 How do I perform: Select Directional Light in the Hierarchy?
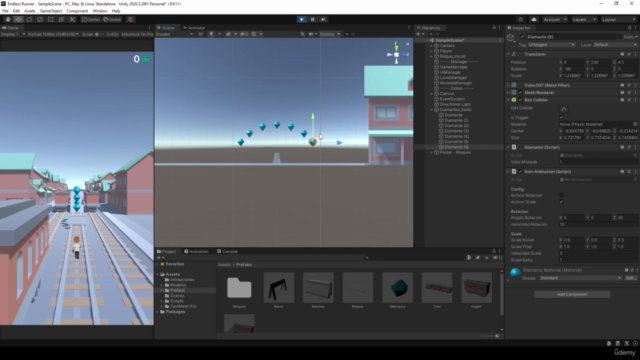pyautogui.click(x=455, y=104)
